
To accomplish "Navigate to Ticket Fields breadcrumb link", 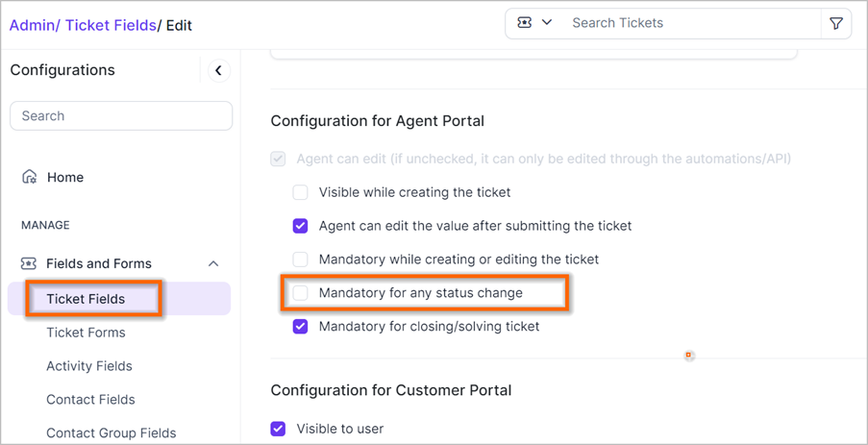I will click(x=111, y=25).
